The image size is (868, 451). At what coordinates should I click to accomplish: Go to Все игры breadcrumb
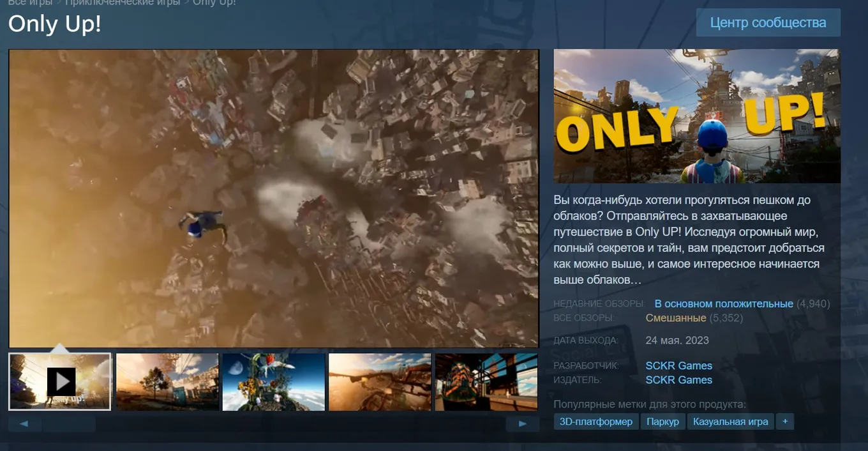30,3
